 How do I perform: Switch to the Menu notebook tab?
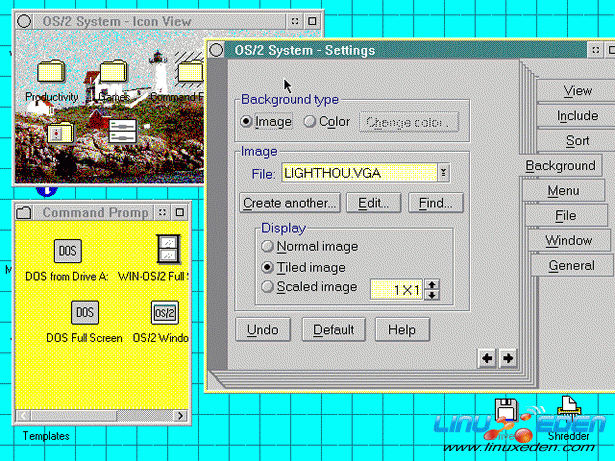pos(563,191)
